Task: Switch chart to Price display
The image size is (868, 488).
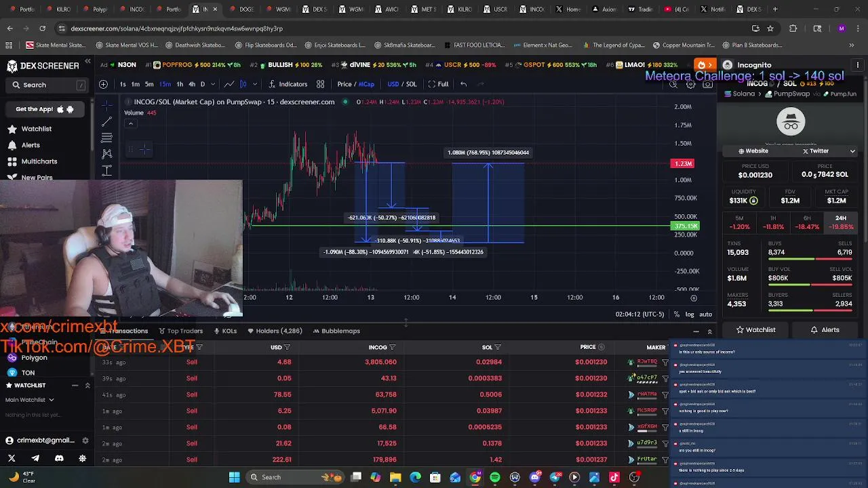Action: tap(344, 84)
